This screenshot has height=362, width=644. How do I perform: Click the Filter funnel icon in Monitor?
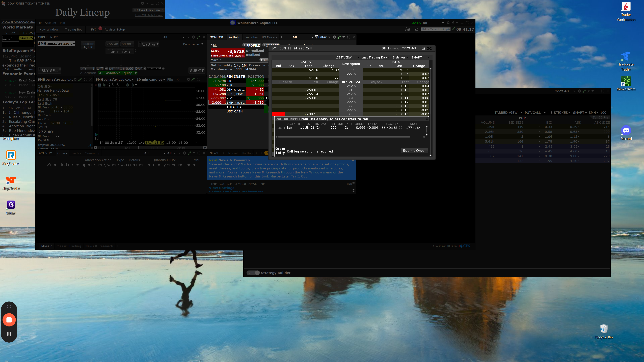click(316, 37)
